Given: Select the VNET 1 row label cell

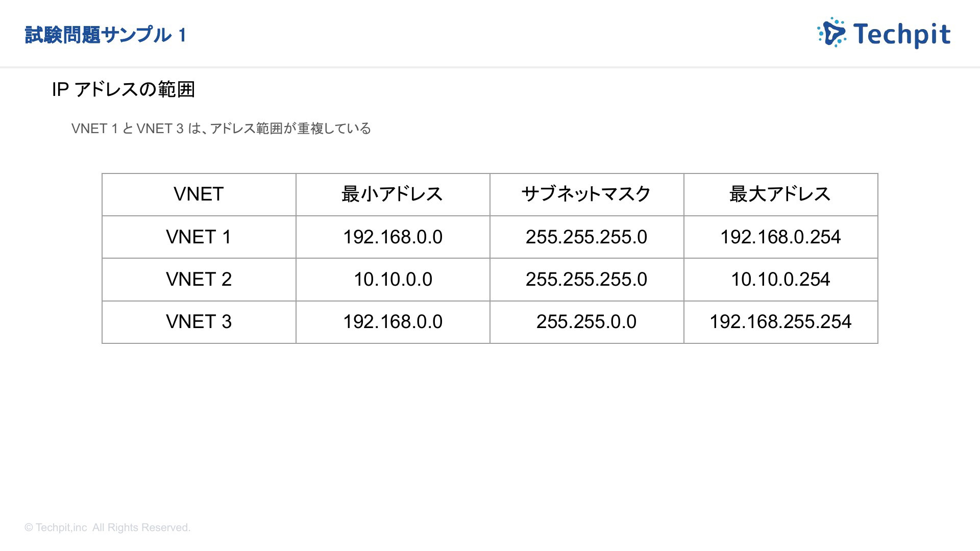Looking at the screenshot, I should (199, 237).
